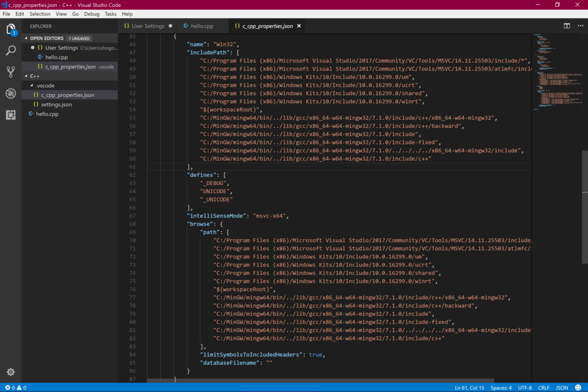This screenshot has width=588, height=392.
Task: Click the "intelliSenseMode" key
Action: click(x=218, y=216)
